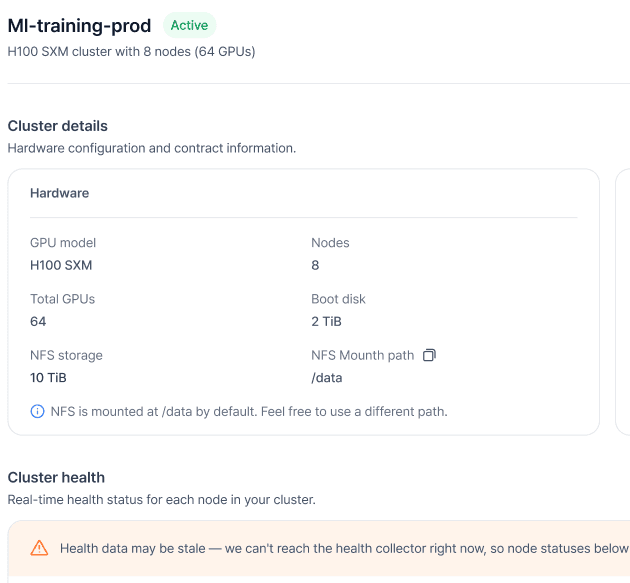Select the Ml-training-prod cluster title
Image resolution: width=630 pixels, height=583 pixels.
click(79, 26)
